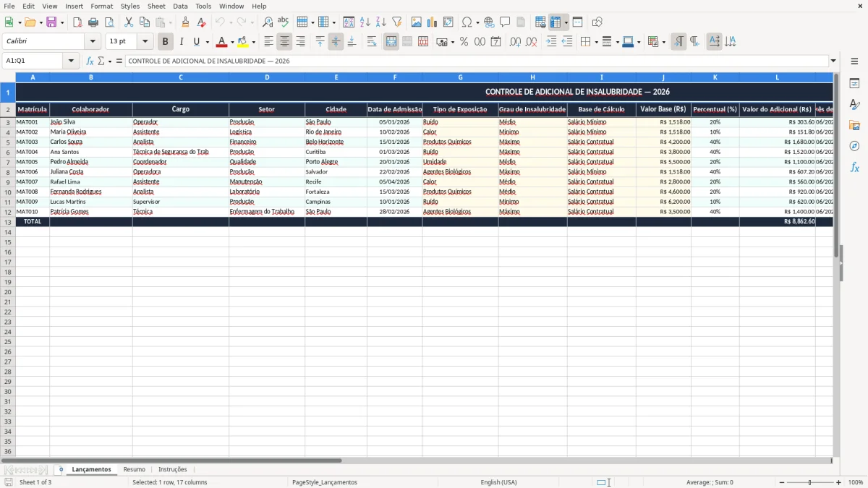
Task: Toggle wrap text
Action: [x=372, y=42]
